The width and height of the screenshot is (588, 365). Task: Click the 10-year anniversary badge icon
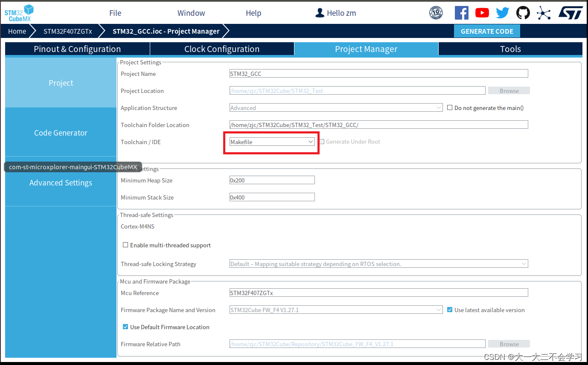(436, 13)
